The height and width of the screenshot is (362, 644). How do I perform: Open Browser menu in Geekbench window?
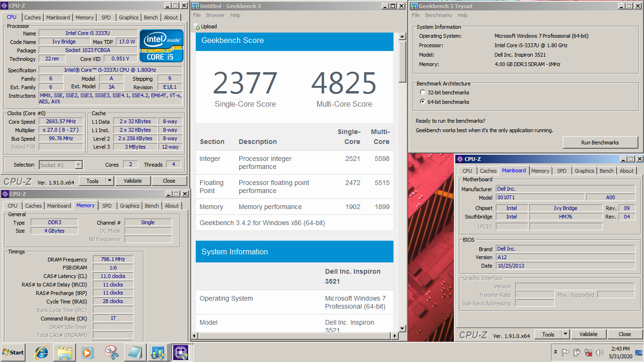click(x=215, y=15)
